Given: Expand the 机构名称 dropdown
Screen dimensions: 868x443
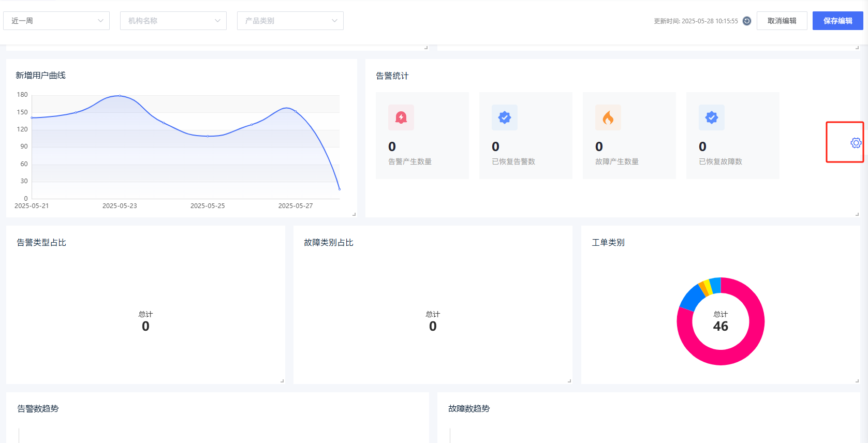Looking at the screenshot, I should (x=173, y=21).
